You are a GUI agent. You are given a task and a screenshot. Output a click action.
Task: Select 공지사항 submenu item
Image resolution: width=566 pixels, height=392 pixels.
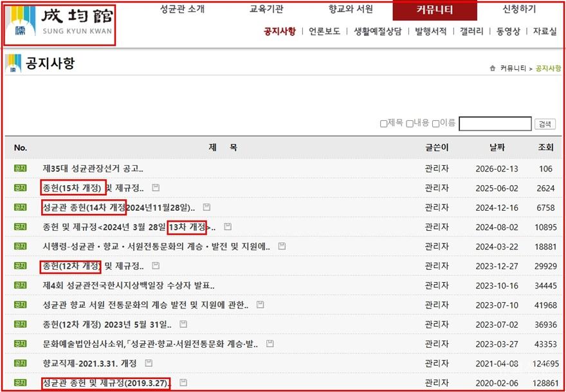[x=280, y=31]
